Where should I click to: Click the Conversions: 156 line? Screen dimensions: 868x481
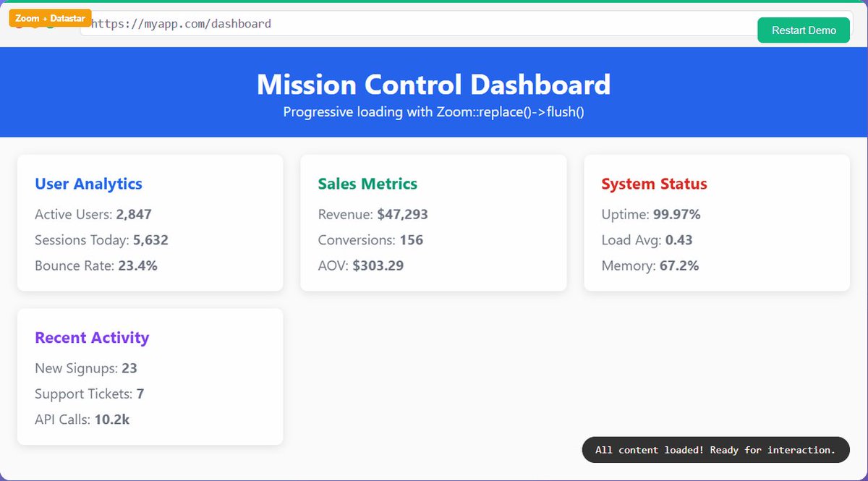coord(370,240)
